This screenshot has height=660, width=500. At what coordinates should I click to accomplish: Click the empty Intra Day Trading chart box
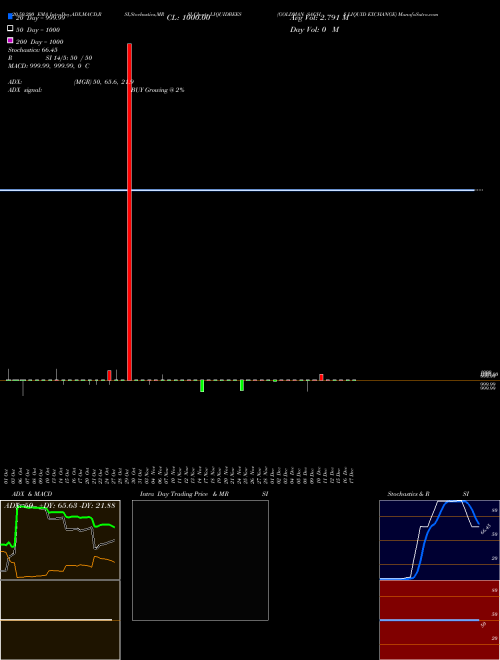coord(200,560)
